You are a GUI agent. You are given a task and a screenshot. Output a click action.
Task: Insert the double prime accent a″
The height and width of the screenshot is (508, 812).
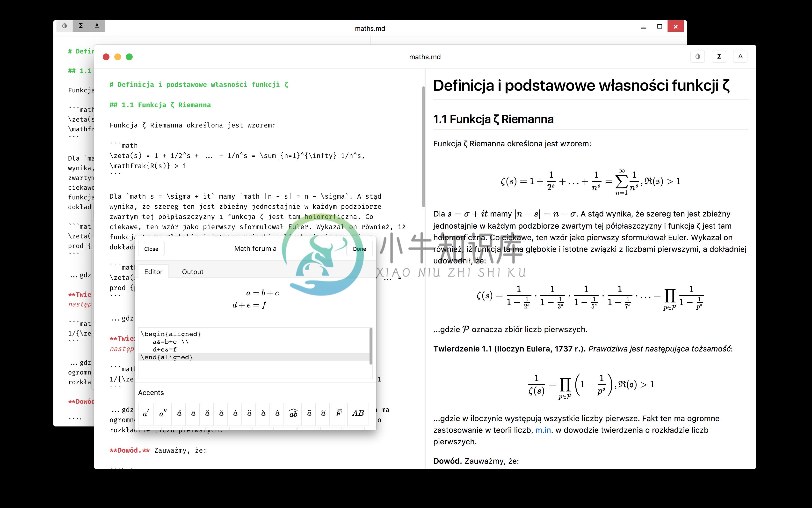pos(163,414)
